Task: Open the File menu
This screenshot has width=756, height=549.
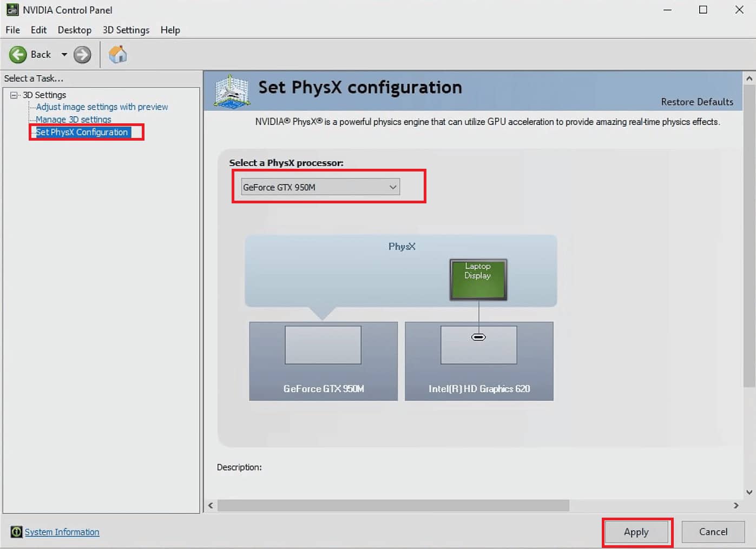Action: [13, 30]
